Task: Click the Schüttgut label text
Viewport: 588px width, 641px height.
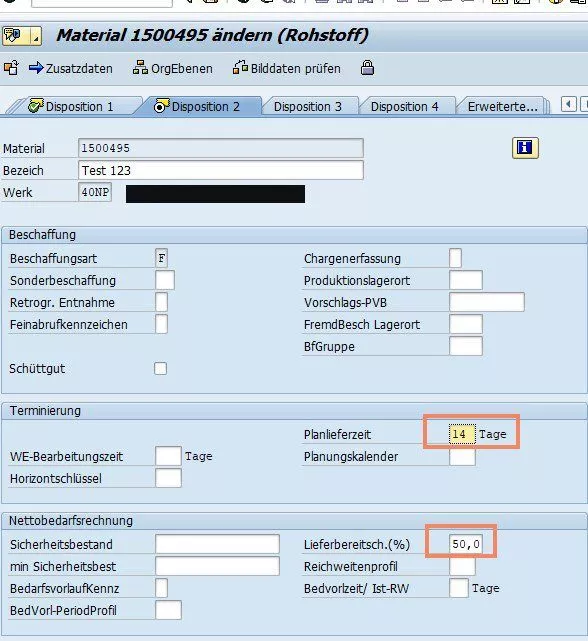Action: (37, 368)
